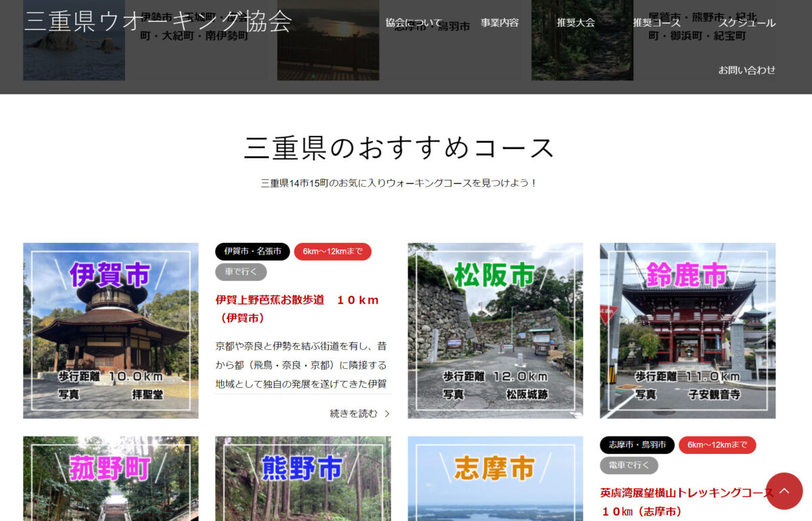Open the 事業内容 navigation item
This screenshot has height=521, width=812.
499,22
